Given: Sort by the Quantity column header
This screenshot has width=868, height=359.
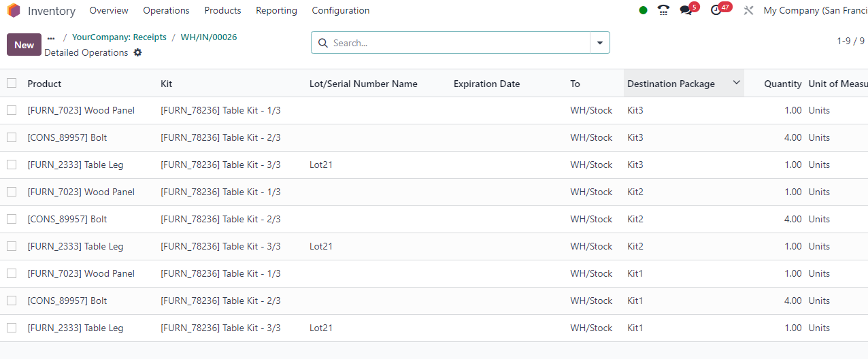Looking at the screenshot, I should [x=782, y=84].
